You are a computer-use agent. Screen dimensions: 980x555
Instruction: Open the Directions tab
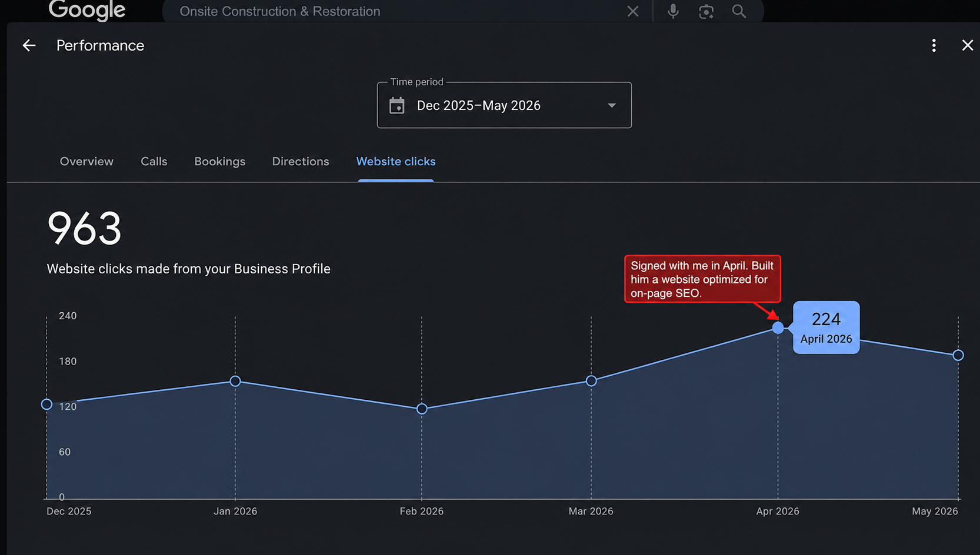click(301, 161)
